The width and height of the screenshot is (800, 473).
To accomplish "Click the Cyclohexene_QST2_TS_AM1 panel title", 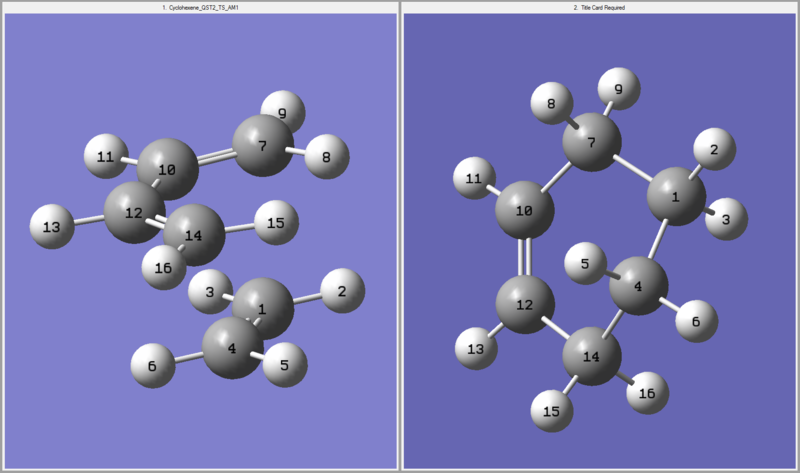I will click(x=199, y=7).
